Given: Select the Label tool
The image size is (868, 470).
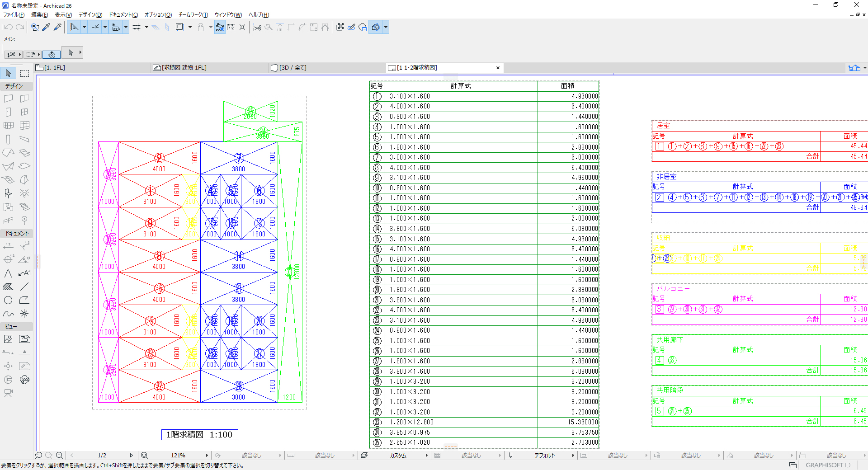Looking at the screenshot, I should 24,273.
